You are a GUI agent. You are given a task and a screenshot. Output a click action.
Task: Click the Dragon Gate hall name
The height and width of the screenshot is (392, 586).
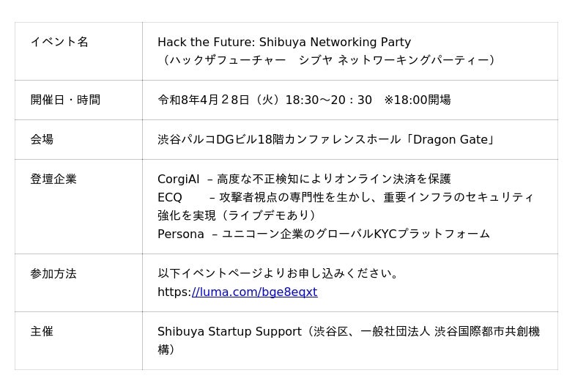coord(450,139)
